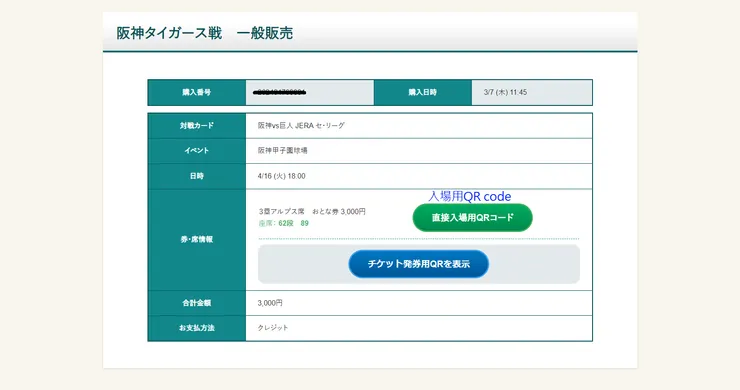Click the 対戦カード row label
The image size is (740, 390).
click(x=197, y=126)
